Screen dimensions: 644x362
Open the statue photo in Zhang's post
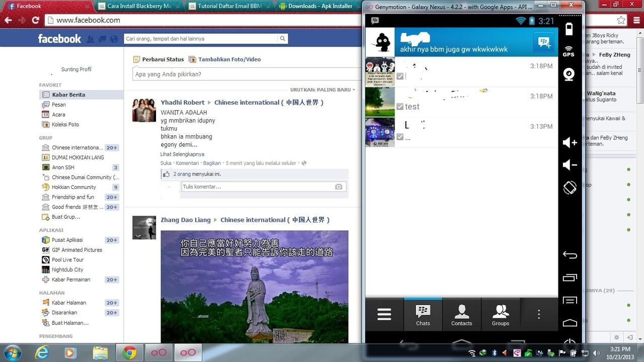254,287
